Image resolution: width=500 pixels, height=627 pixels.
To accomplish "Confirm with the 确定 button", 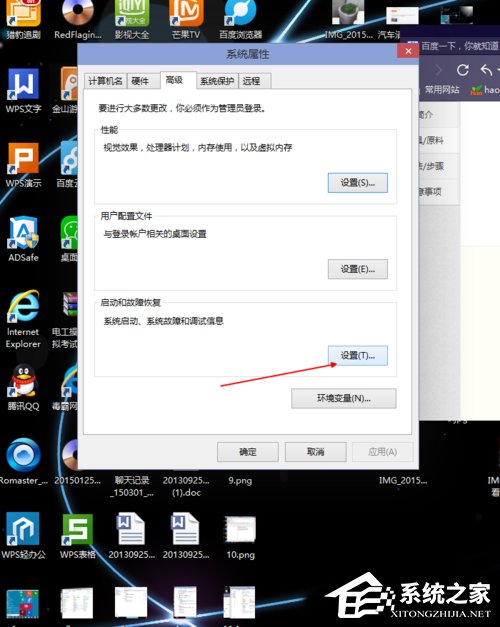I will 248,452.
